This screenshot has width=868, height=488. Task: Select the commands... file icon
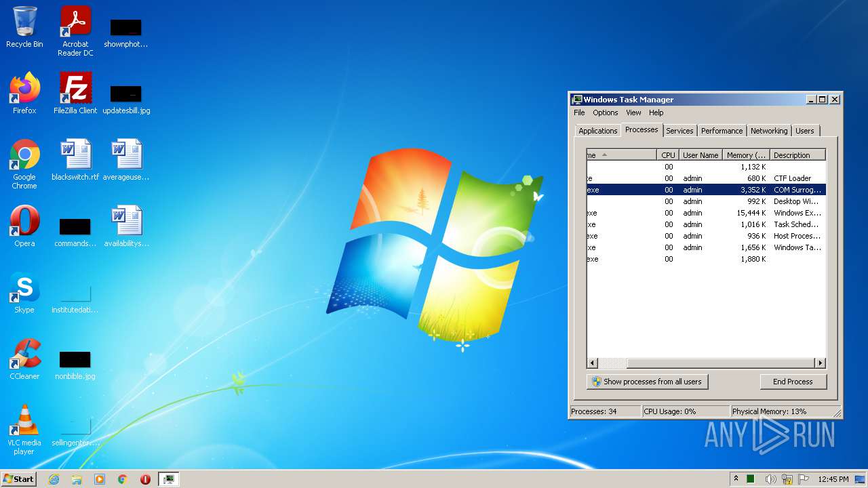coord(75,232)
